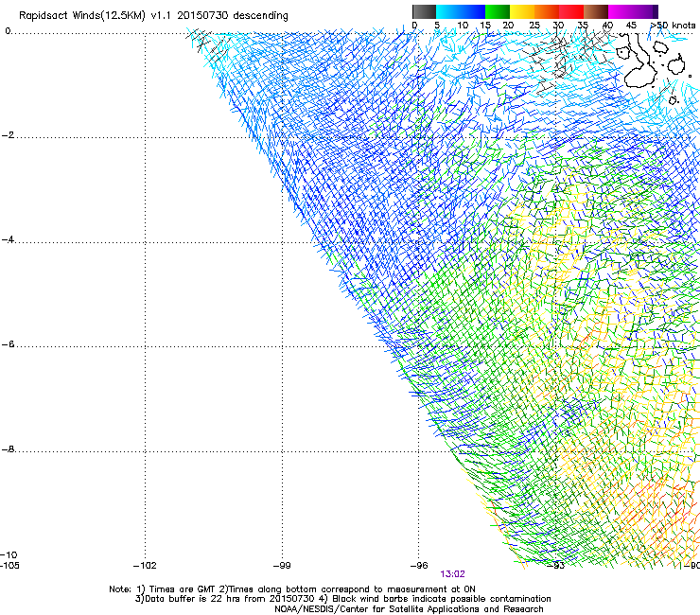Click the -10 latitude axis label

tap(9, 554)
